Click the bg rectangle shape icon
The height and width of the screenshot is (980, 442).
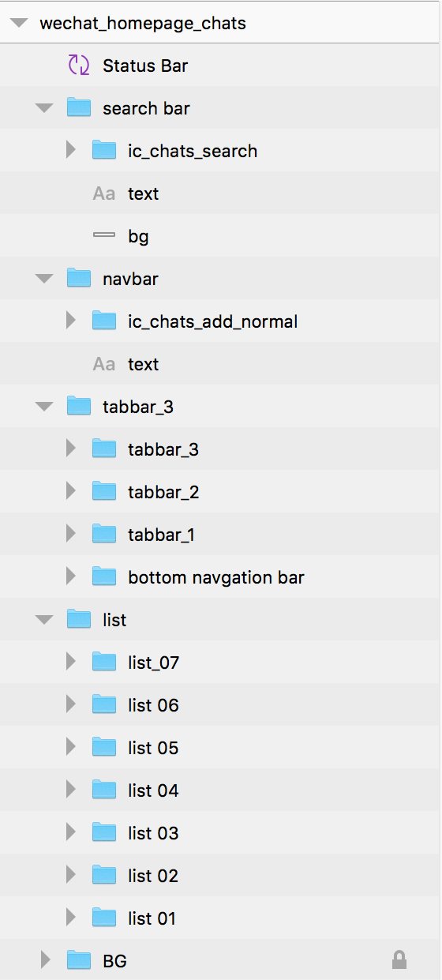pyautogui.click(x=104, y=236)
